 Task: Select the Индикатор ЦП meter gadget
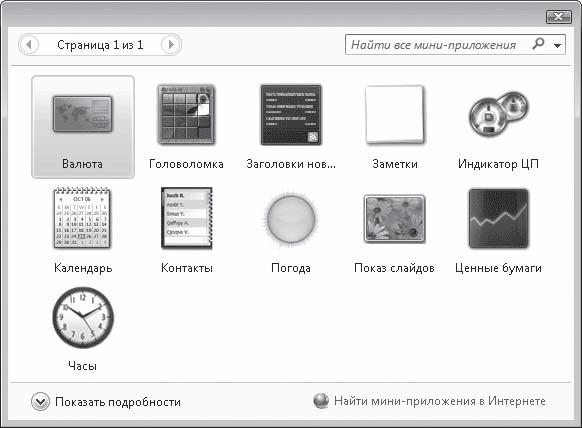(498, 114)
